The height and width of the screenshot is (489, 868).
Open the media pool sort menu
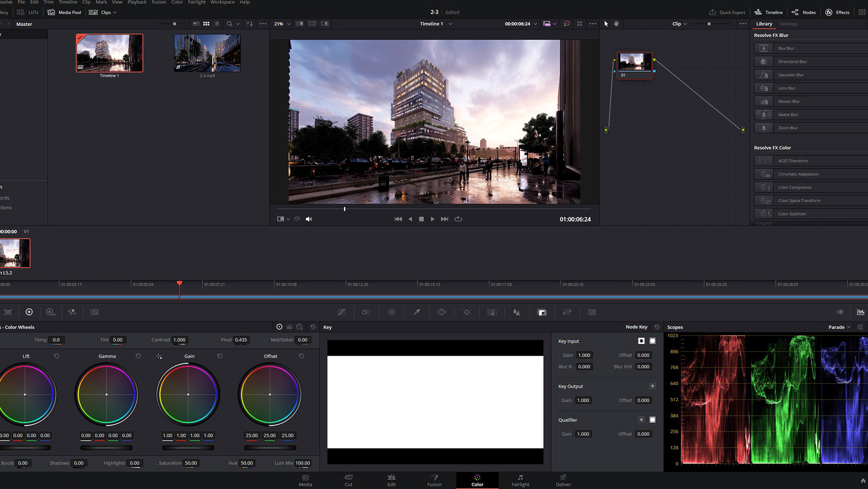[250, 24]
